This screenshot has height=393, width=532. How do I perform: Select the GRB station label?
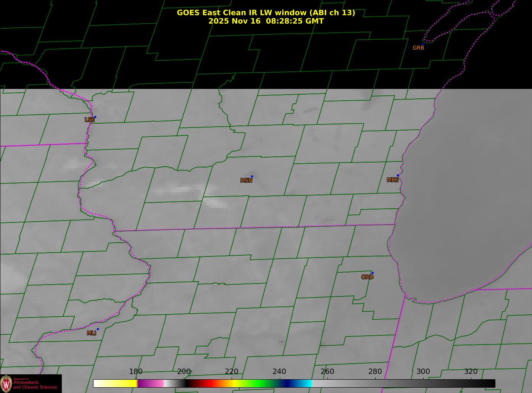[x=418, y=48]
